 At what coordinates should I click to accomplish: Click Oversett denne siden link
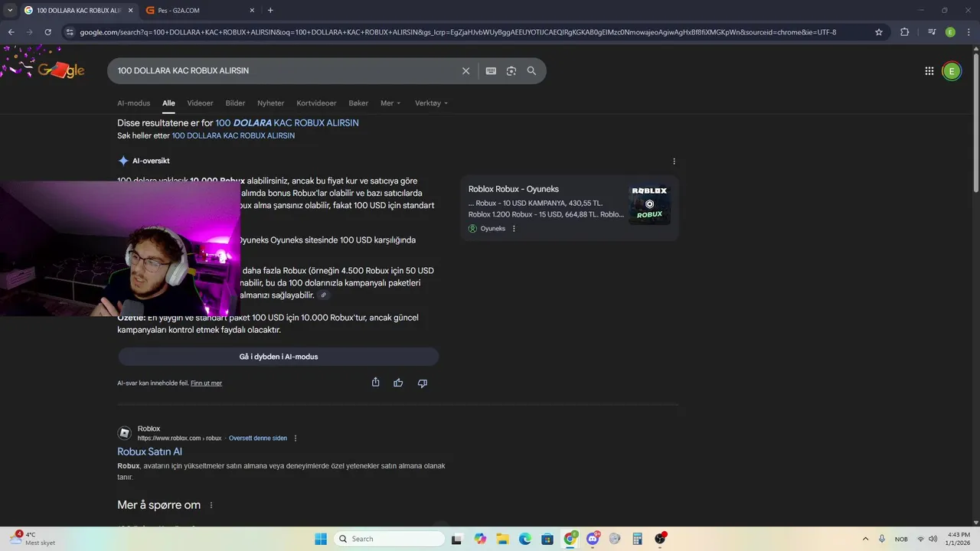[x=258, y=439]
